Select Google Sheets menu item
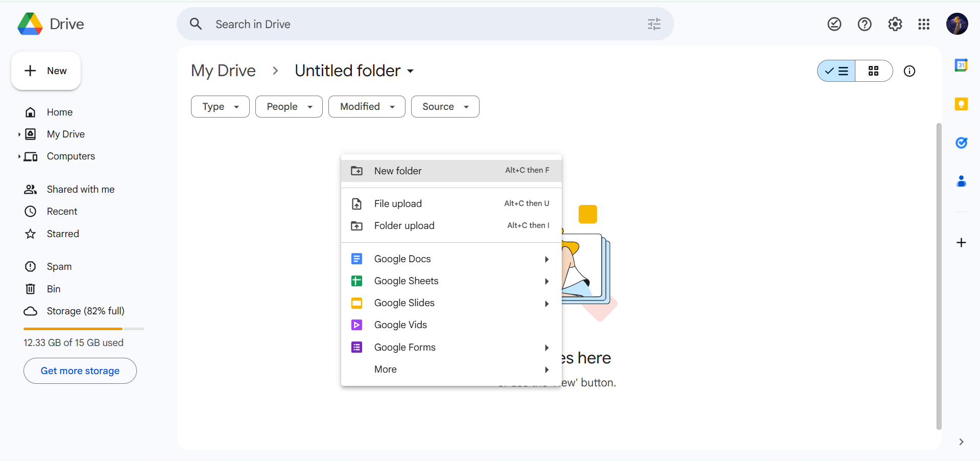 (x=451, y=281)
